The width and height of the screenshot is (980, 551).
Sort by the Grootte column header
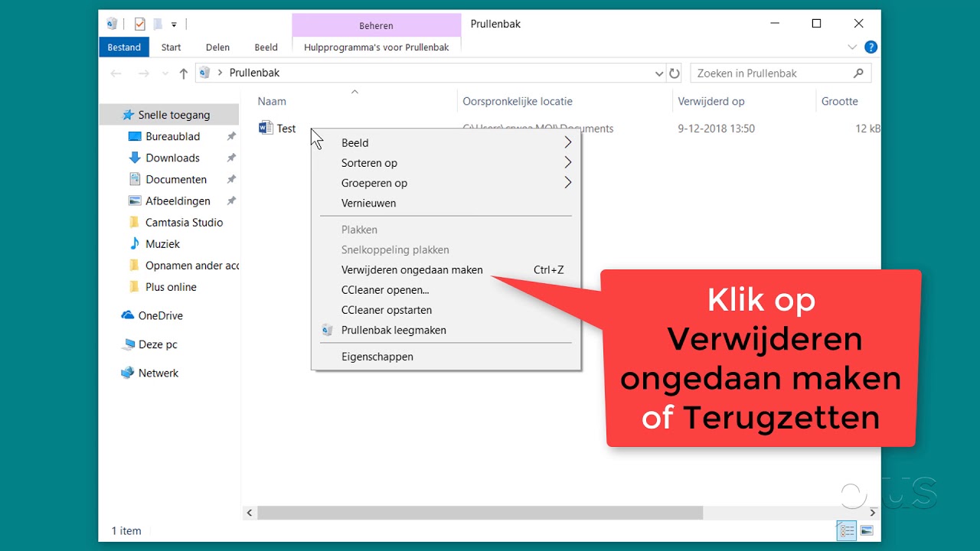pyautogui.click(x=840, y=101)
